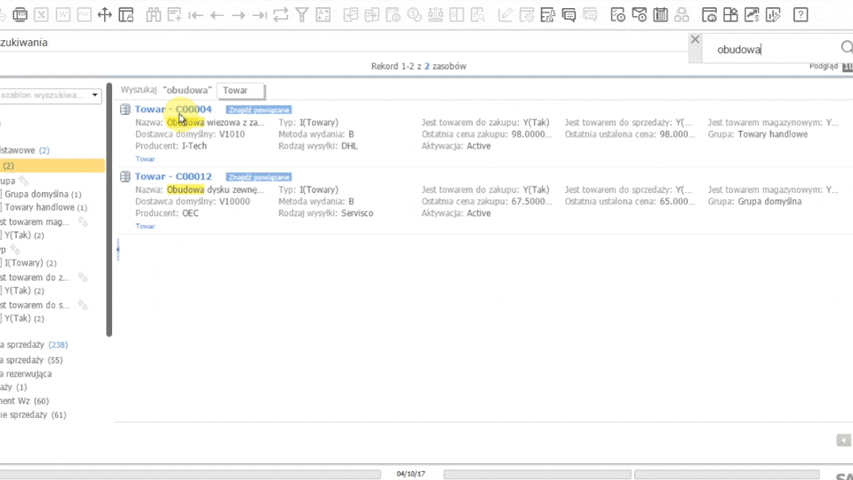Select the Wz category with (60)
The image size is (853, 480).
24,401
